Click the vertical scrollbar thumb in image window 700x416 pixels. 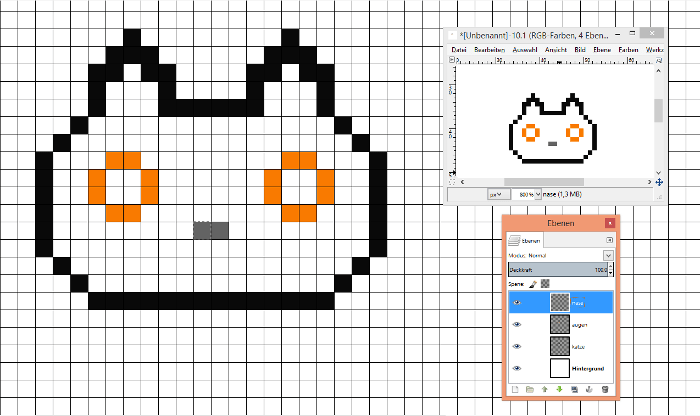[658, 110]
